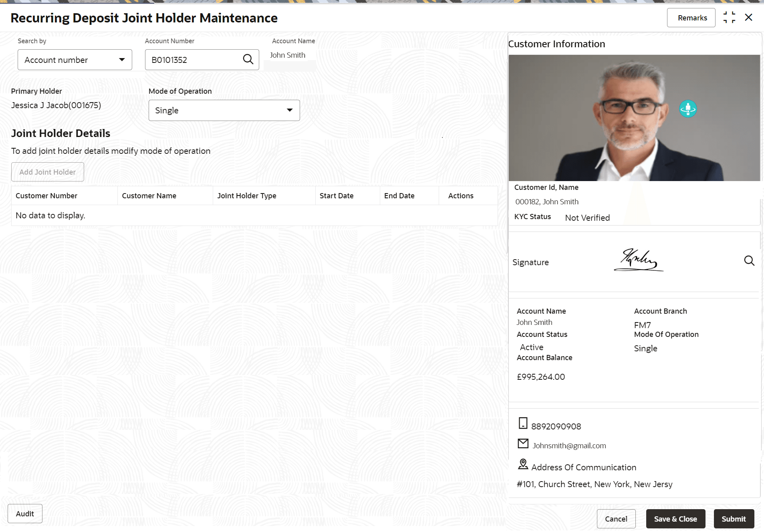The image size is (764, 532).
Task: Click the mobile phone icon
Action: tap(523, 423)
